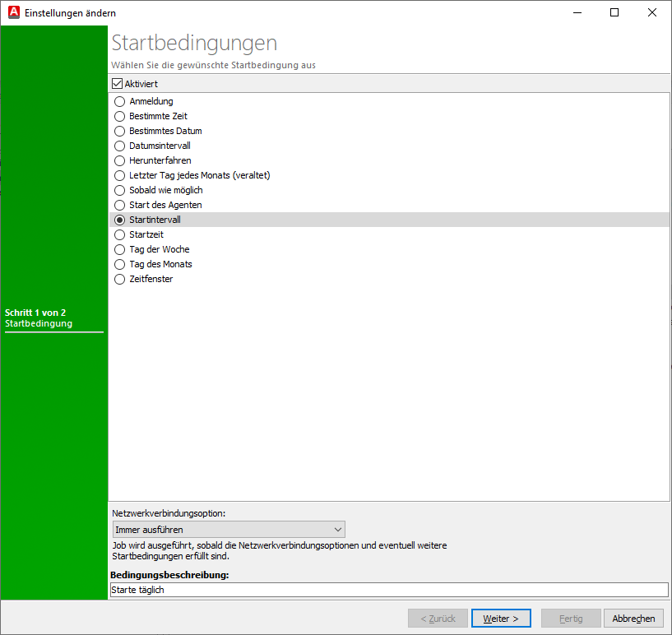Enable the Aktiviert checkbox

pyautogui.click(x=116, y=83)
